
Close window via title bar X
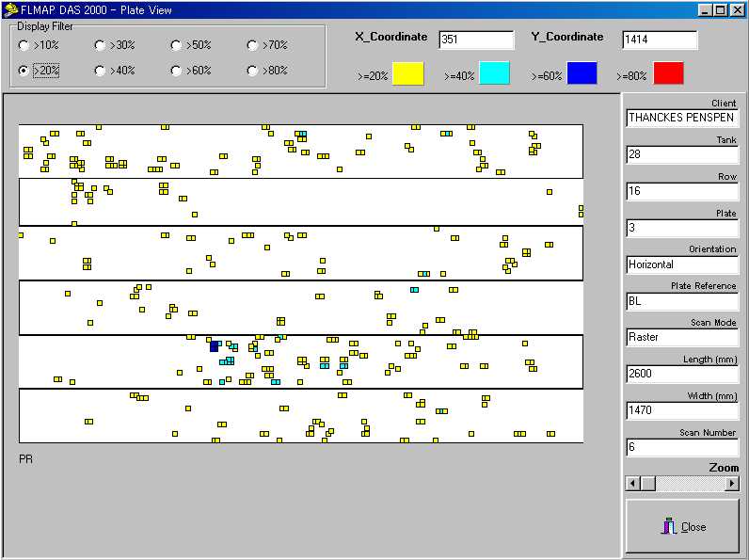tap(737, 10)
